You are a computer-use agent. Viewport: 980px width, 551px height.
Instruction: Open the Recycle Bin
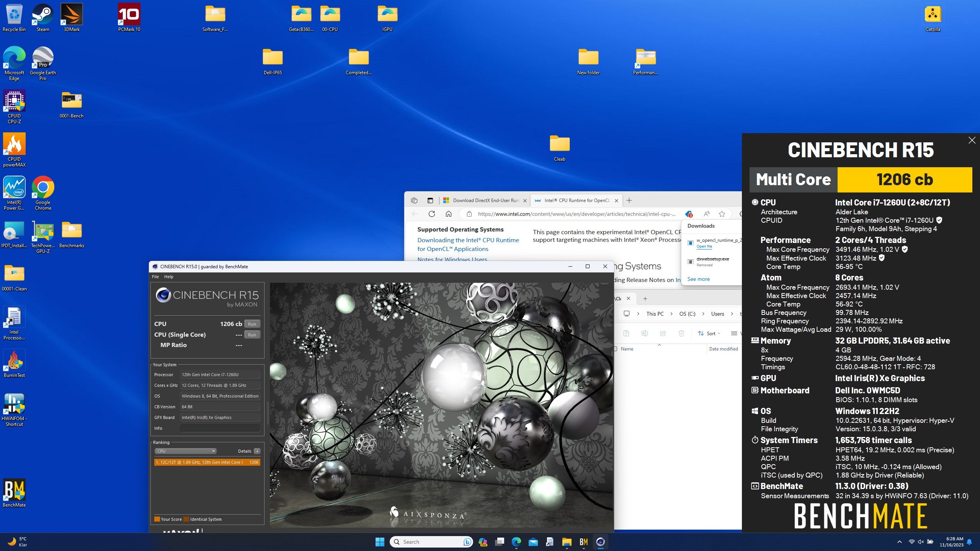pyautogui.click(x=14, y=18)
